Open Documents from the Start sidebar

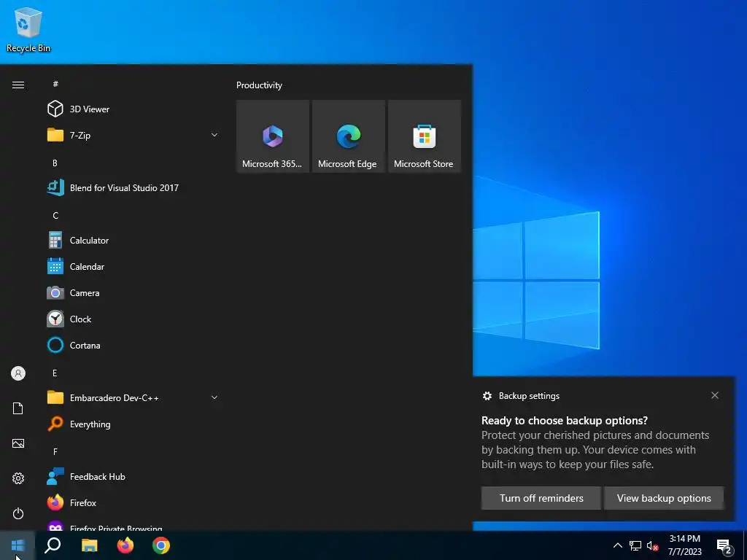[18, 408]
